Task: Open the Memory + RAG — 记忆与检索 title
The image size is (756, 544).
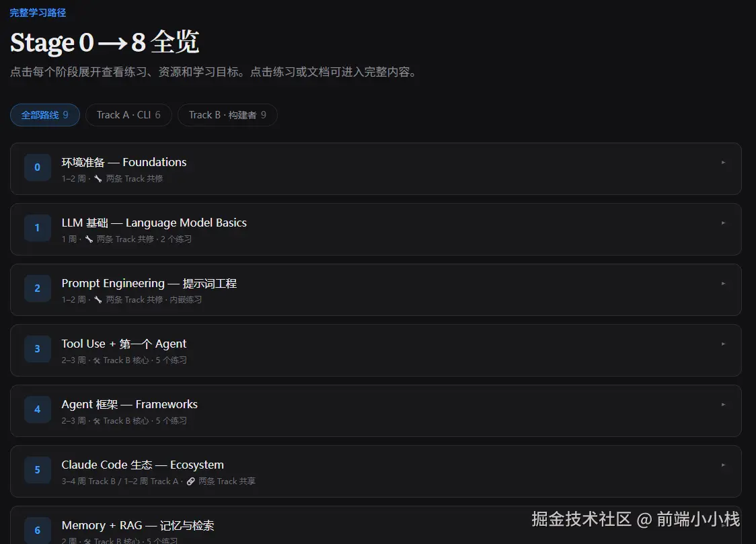Action: [138, 525]
